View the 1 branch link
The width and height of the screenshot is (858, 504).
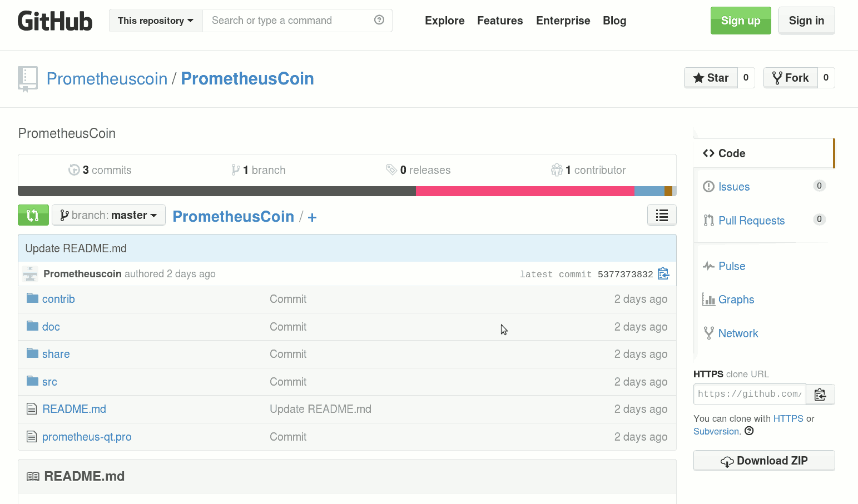(259, 170)
